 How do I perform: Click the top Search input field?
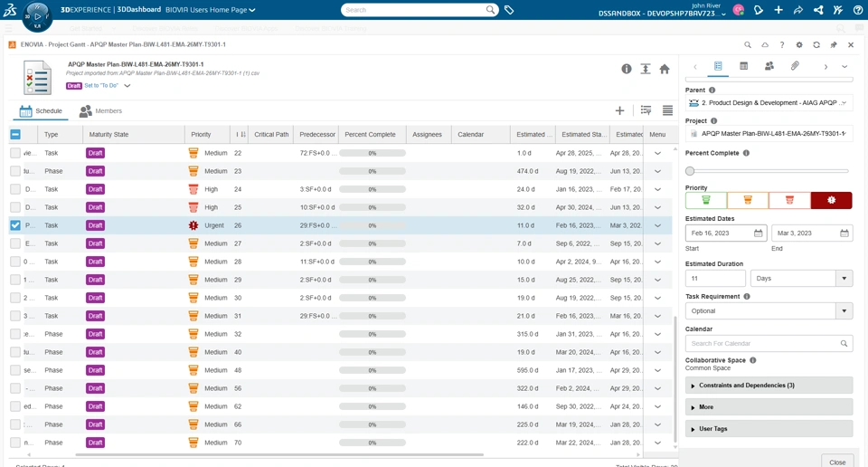(414, 10)
